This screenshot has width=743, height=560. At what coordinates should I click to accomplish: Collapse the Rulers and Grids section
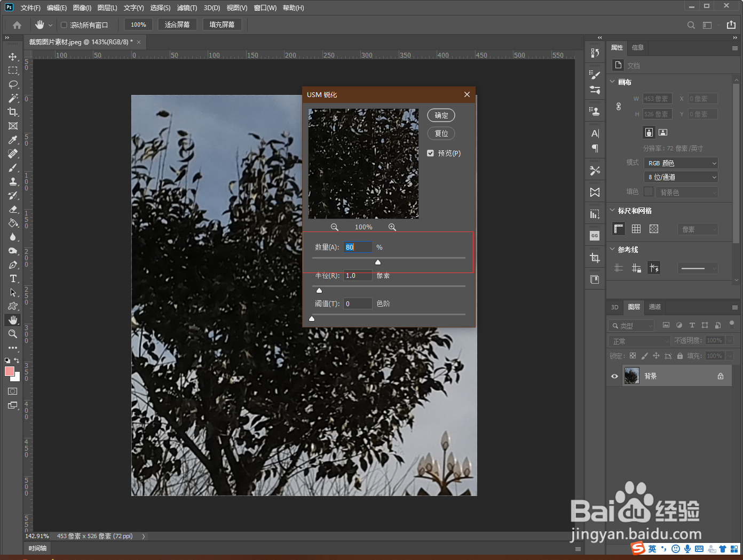pyautogui.click(x=612, y=211)
